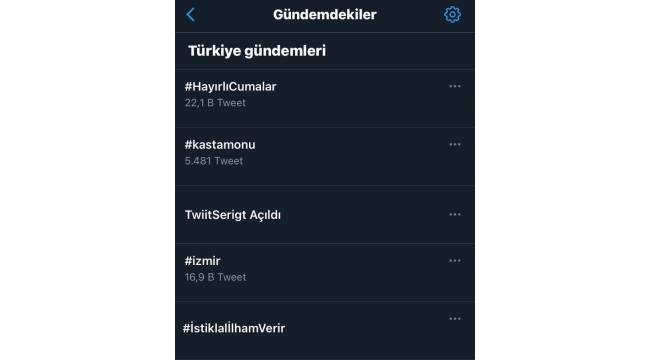
Task: Open the #kastamonu trending hashtag
Action: pos(220,145)
